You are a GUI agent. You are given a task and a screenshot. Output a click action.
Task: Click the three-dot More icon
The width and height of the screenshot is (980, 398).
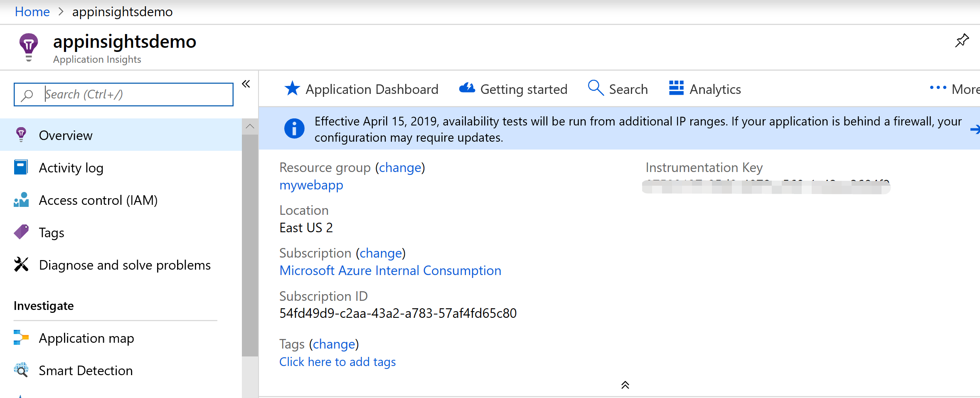coord(938,88)
